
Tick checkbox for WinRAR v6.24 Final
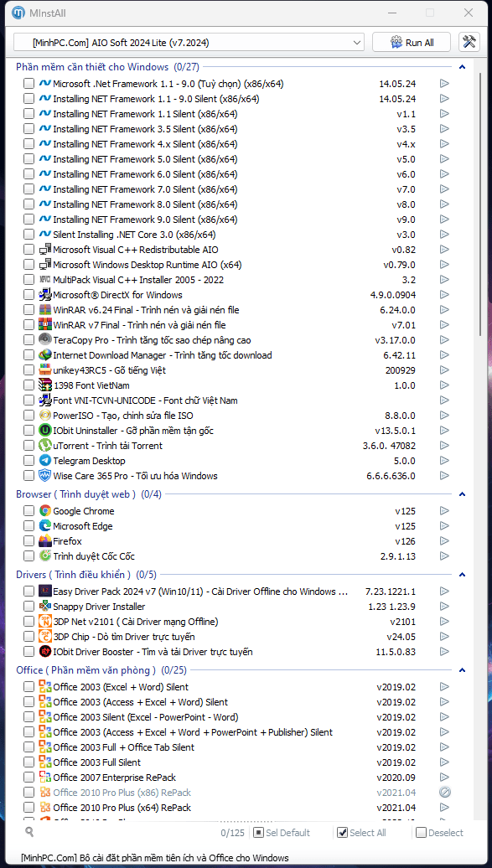pos(28,310)
